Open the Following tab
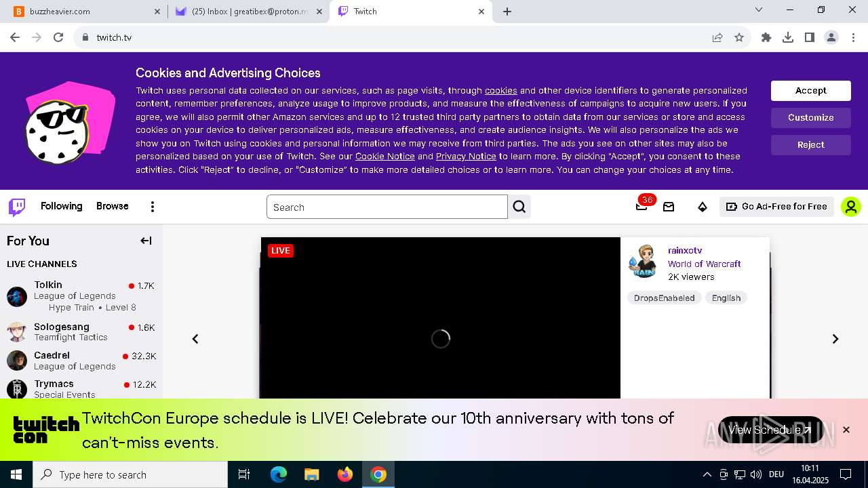Image resolution: width=868 pixels, height=488 pixels. (x=62, y=206)
